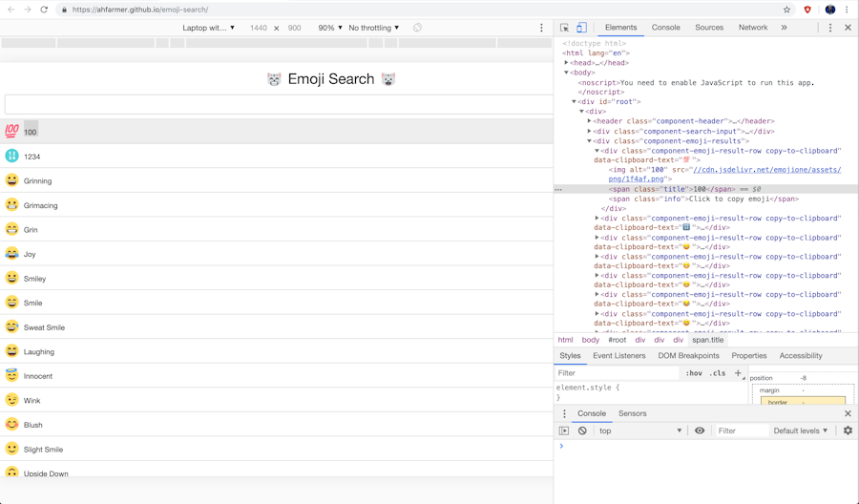Viewport: 859px width, 504px height.
Task: Expand the head element
Action: 566,62
